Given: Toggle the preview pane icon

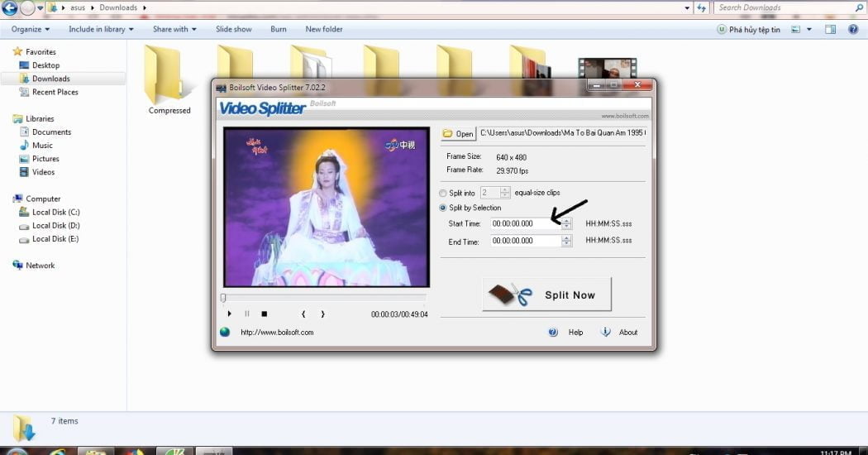Looking at the screenshot, I should [x=830, y=30].
